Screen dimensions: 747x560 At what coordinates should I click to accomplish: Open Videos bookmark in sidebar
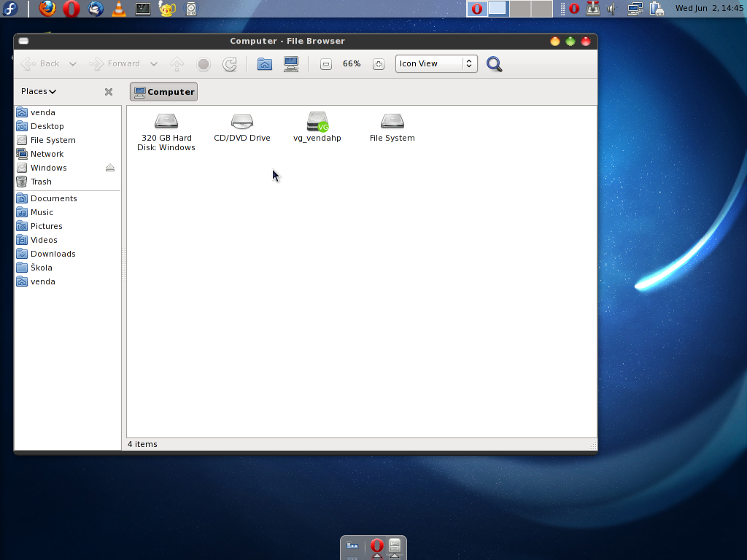point(68,240)
